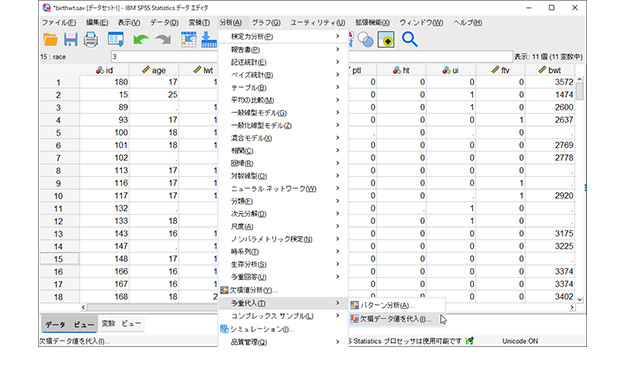Choose パターン分析 in the submenu
The image size is (630, 380).
coord(397,305)
